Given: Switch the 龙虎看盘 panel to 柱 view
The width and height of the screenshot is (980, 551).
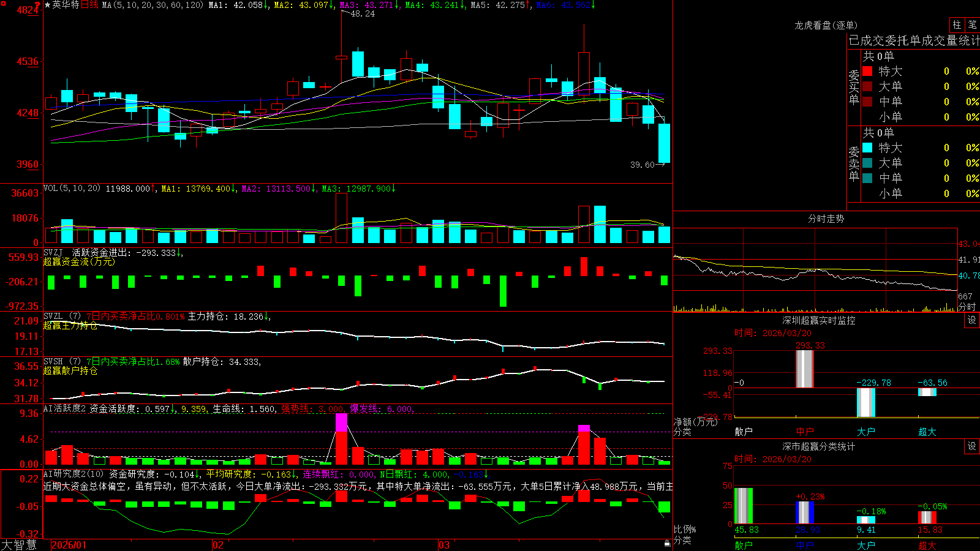Looking at the screenshot, I should click(957, 24).
